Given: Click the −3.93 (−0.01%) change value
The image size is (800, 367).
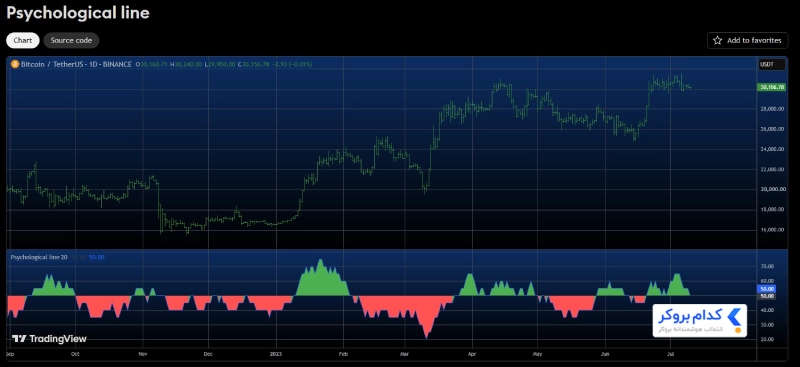Looking at the screenshot, I should pos(292,64).
